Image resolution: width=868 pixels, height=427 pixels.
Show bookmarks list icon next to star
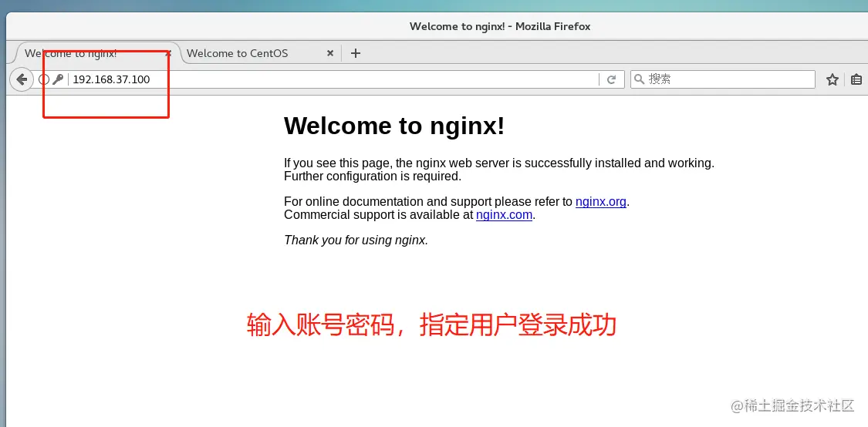(x=856, y=79)
